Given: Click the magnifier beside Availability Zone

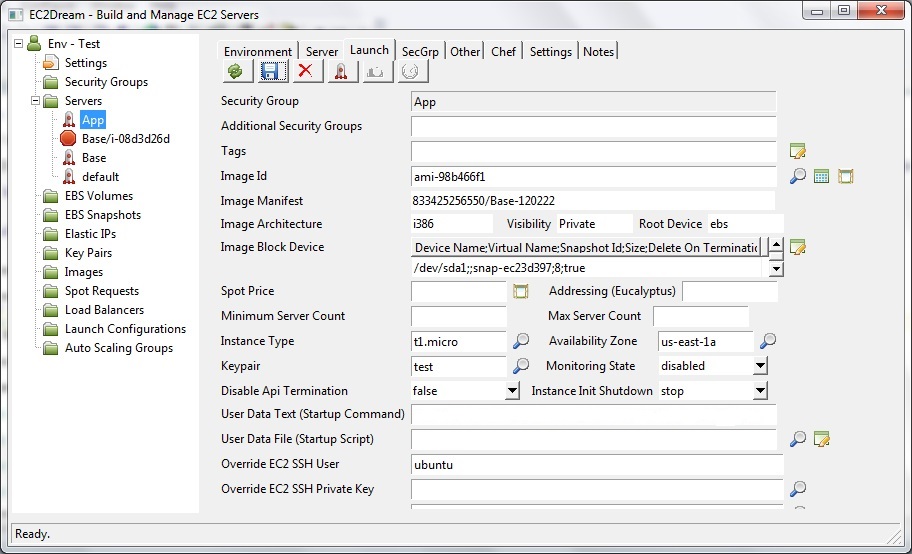Looking at the screenshot, I should tap(768, 341).
